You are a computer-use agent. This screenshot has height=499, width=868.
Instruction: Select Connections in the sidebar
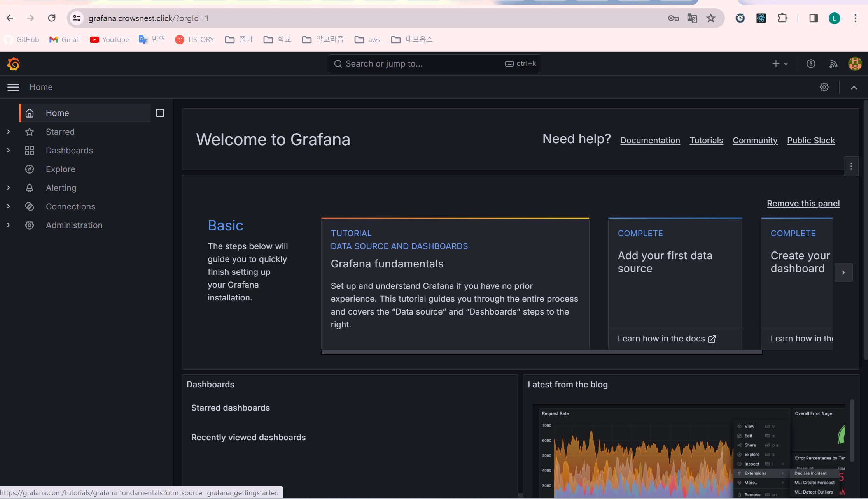pyautogui.click(x=70, y=206)
